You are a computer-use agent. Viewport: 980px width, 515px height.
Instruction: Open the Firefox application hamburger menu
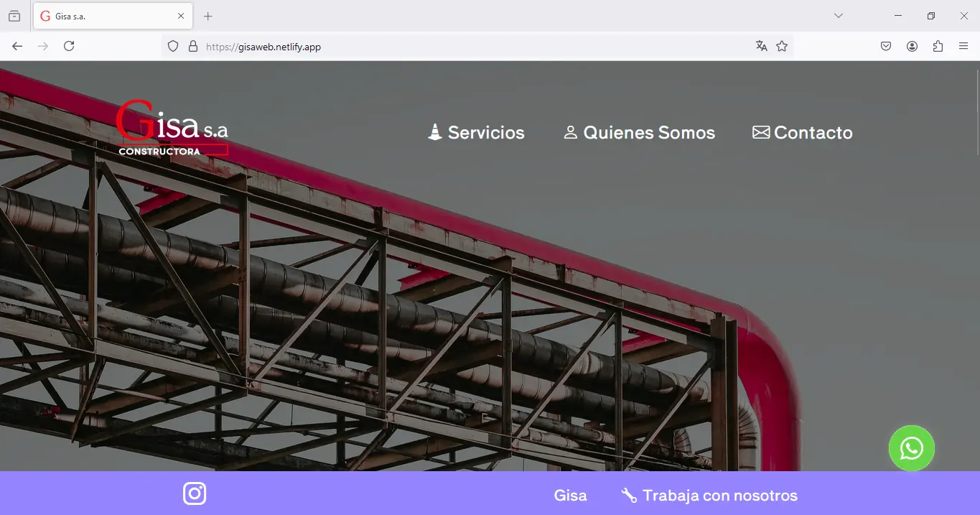pyautogui.click(x=963, y=46)
